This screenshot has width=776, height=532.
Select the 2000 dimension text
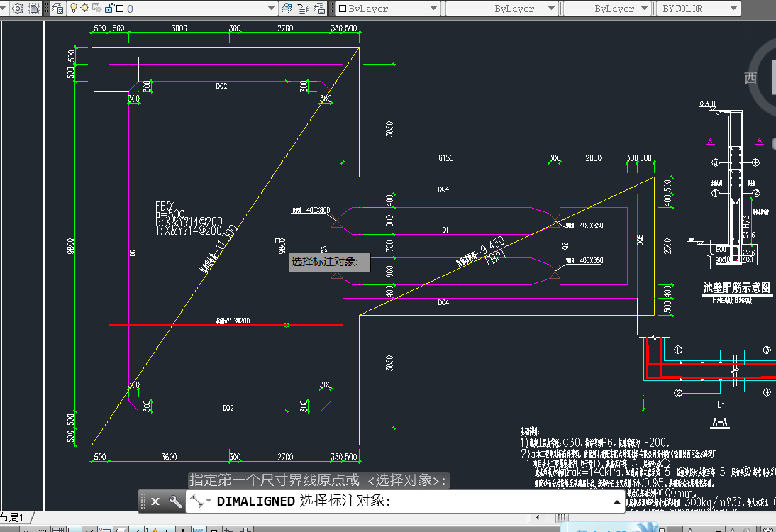coord(594,158)
